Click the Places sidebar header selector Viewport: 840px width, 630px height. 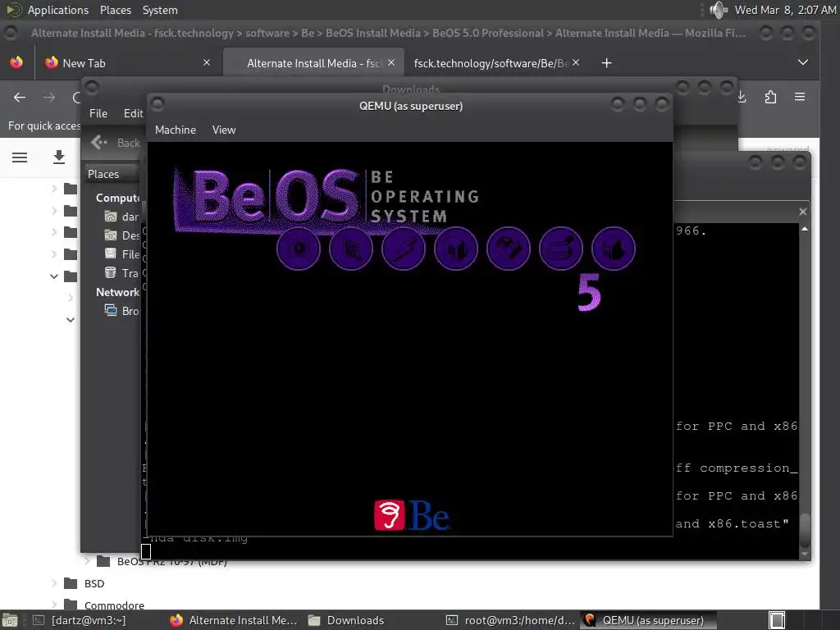[112, 174]
